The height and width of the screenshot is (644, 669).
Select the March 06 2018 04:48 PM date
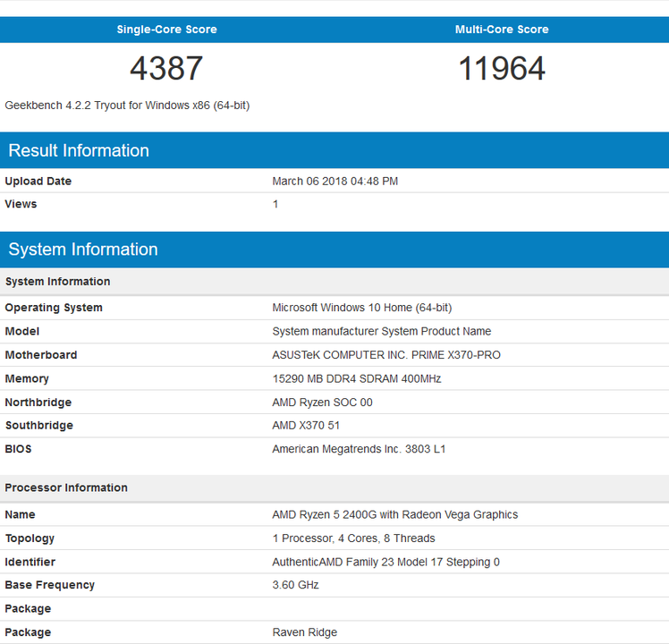click(x=334, y=182)
